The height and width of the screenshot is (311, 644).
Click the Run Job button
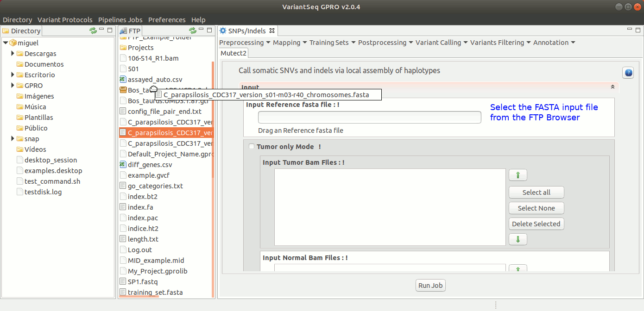(x=430, y=286)
